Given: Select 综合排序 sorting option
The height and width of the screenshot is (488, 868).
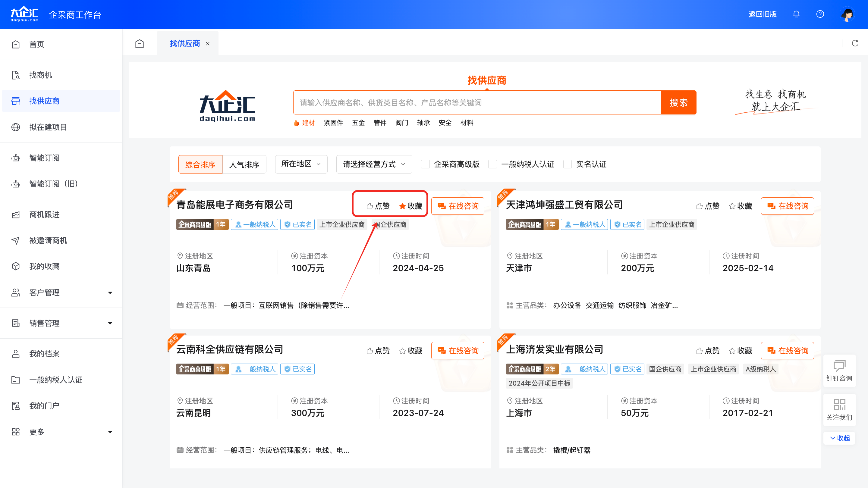Looking at the screenshot, I should 200,164.
